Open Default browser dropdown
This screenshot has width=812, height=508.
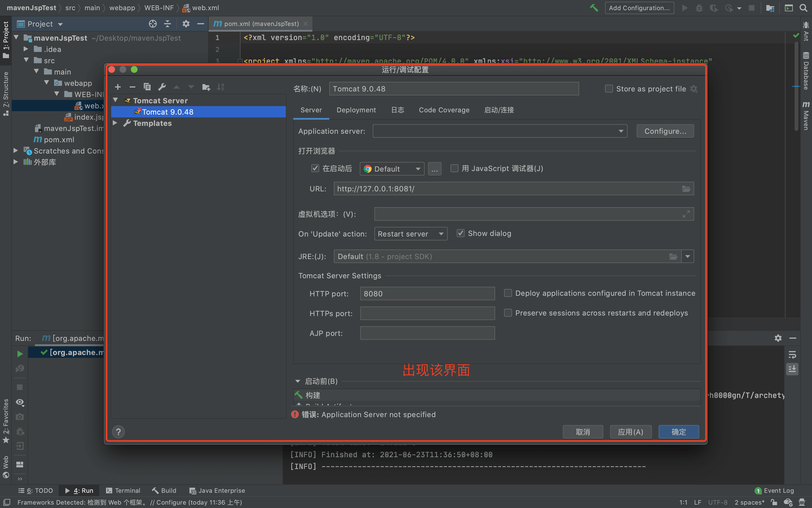point(392,169)
